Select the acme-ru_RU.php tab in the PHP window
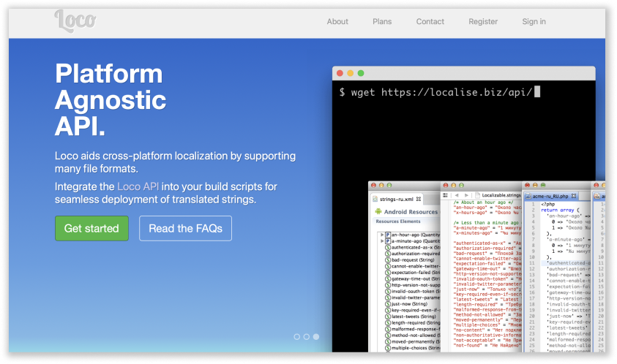The height and width of the screenshot is (364, 617). point(550,196)
